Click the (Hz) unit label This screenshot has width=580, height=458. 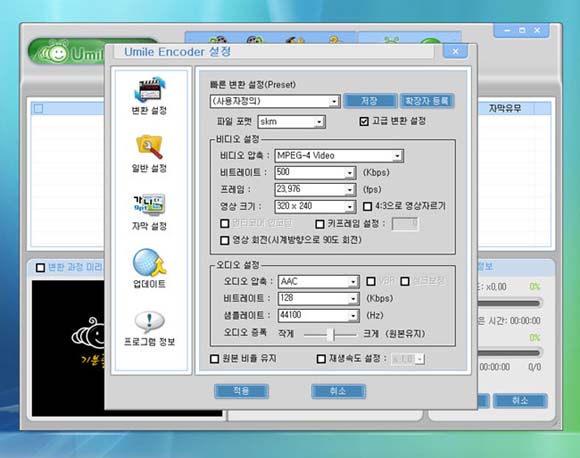pyautogui.click(x=375, y=316)
